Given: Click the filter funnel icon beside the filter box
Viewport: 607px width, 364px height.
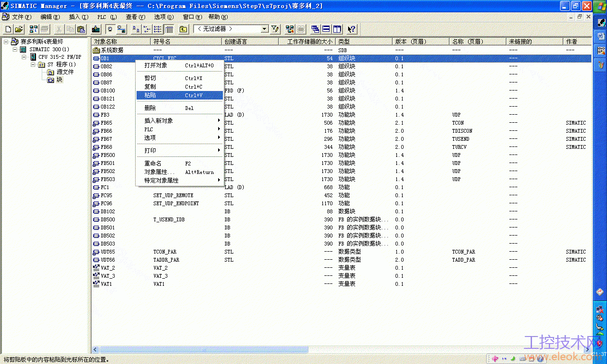Looking at the screenshot, I should [275, 29].
